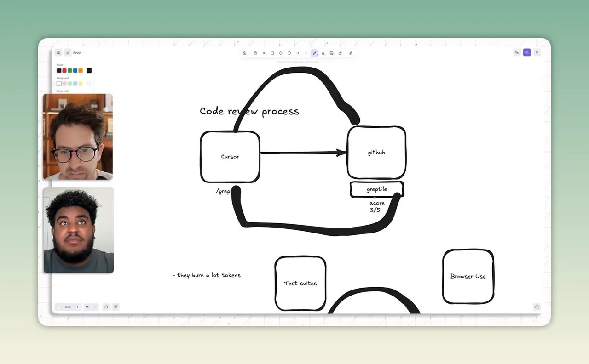
Task: Select the Text tool
Action: tap(323, 53)
